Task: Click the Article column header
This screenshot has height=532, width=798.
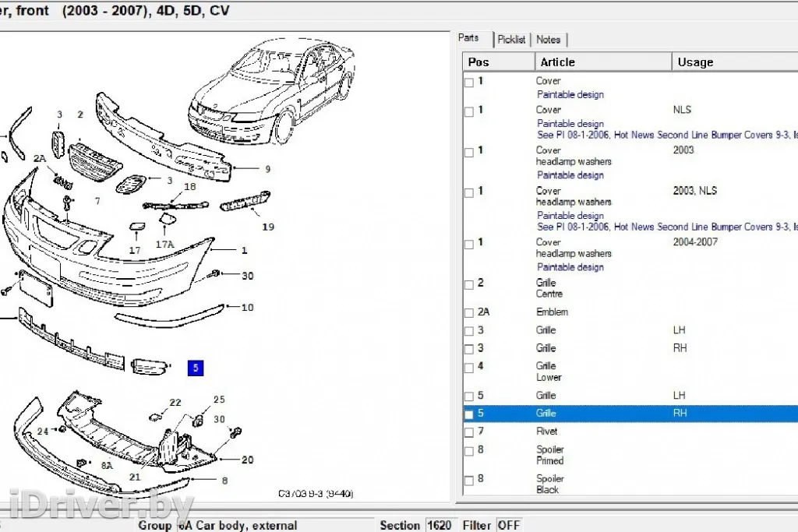Action: tap(604, 62)
